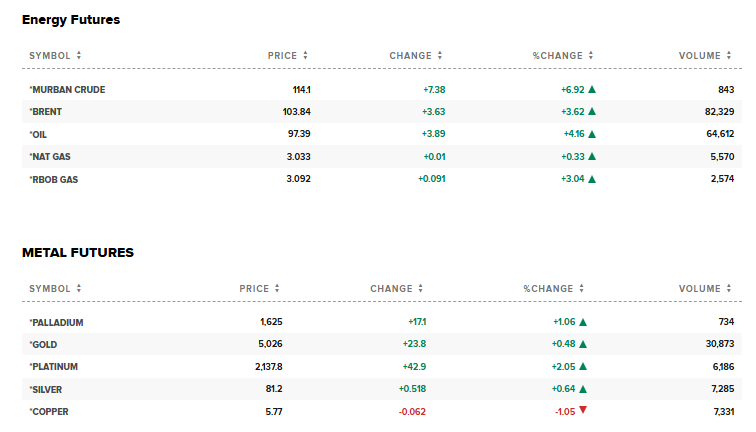Open the MURBAN CRUDE symbol link
This screenshot has height=432, width=756.
coord(67,90)
